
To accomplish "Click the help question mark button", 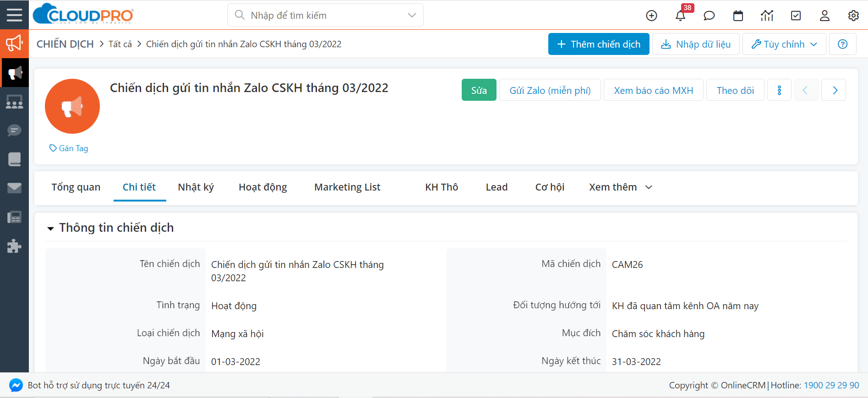I will pos(842,44).
